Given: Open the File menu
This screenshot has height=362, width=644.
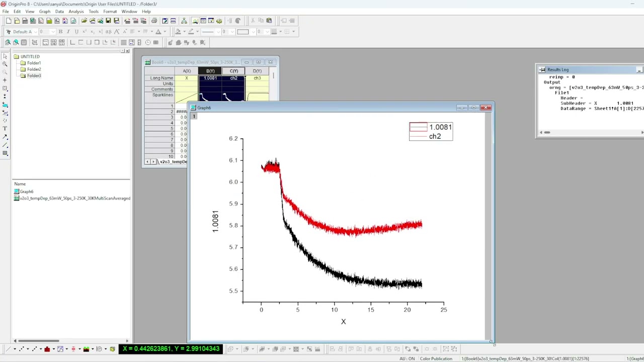Looking at the screenshot, I should point(6,12).
